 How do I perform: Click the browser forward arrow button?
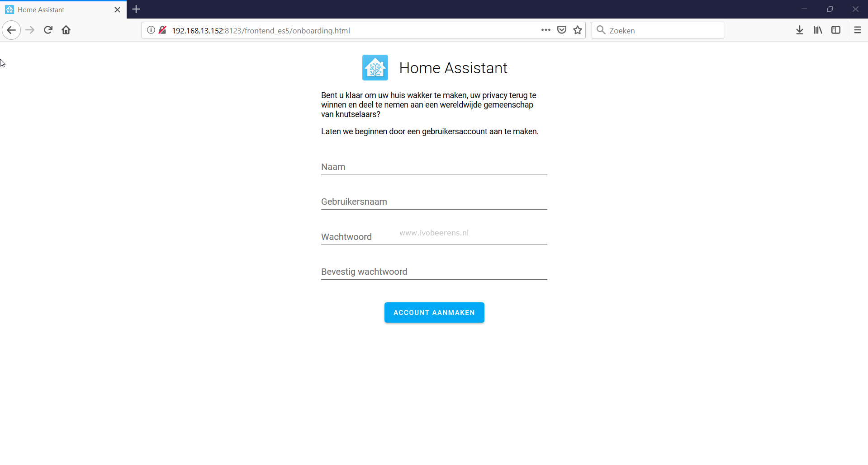[x=30, y=30]
